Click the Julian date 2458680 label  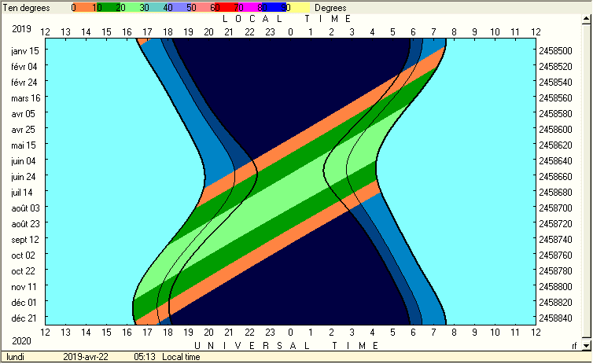(x=555, y=193)
